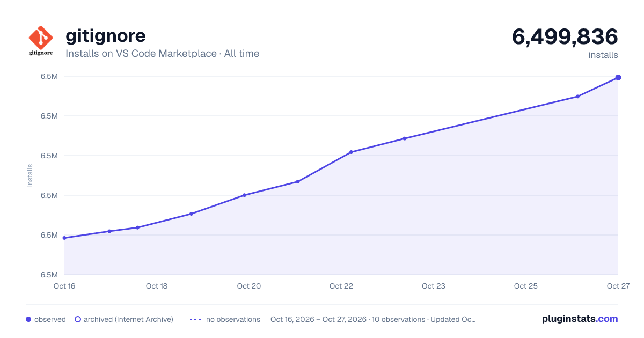Click the data point just before Oct 27
Screen dimensions: 644x338
coord(577,97)
